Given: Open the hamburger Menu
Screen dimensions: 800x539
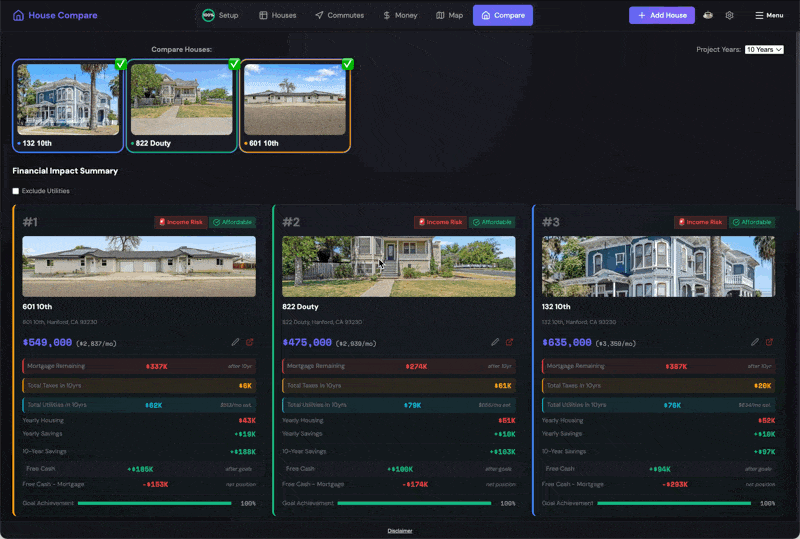Looking at the screenshot, I should [768, 16].
